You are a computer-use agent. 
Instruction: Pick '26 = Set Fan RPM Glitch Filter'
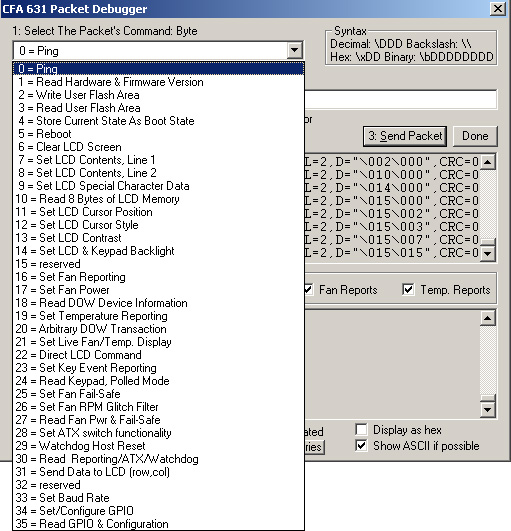pyautogui.click(x=158, y=407)
